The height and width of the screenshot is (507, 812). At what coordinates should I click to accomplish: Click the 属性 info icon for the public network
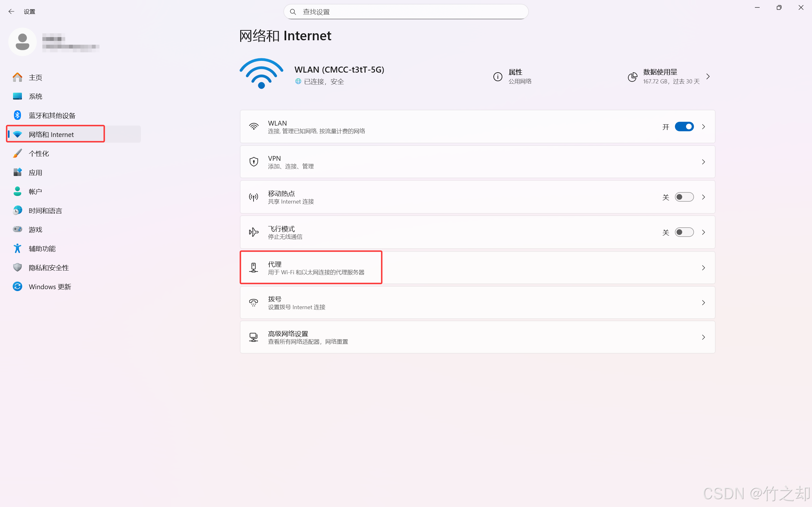click(498, 76)
